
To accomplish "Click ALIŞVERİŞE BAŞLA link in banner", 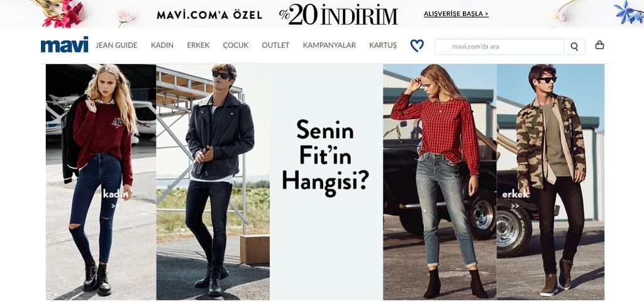I will click(457, 14).
